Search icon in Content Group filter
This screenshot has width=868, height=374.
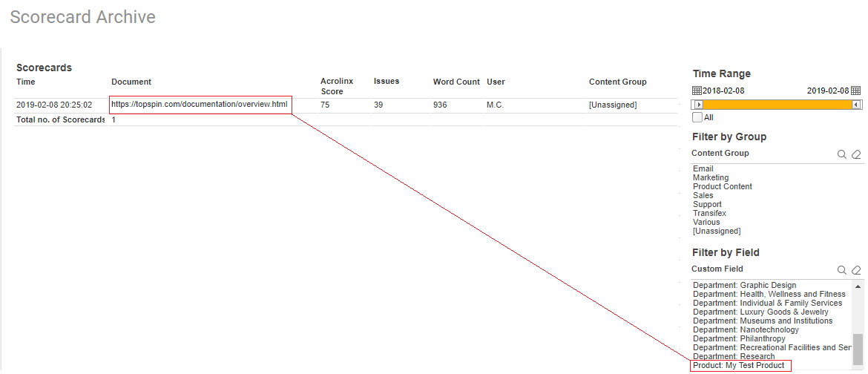click(841, 154)
